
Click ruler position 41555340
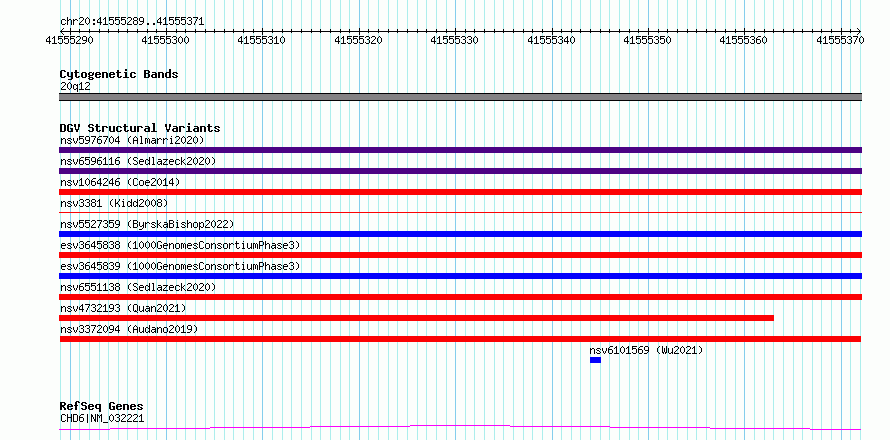pos(552,40)
